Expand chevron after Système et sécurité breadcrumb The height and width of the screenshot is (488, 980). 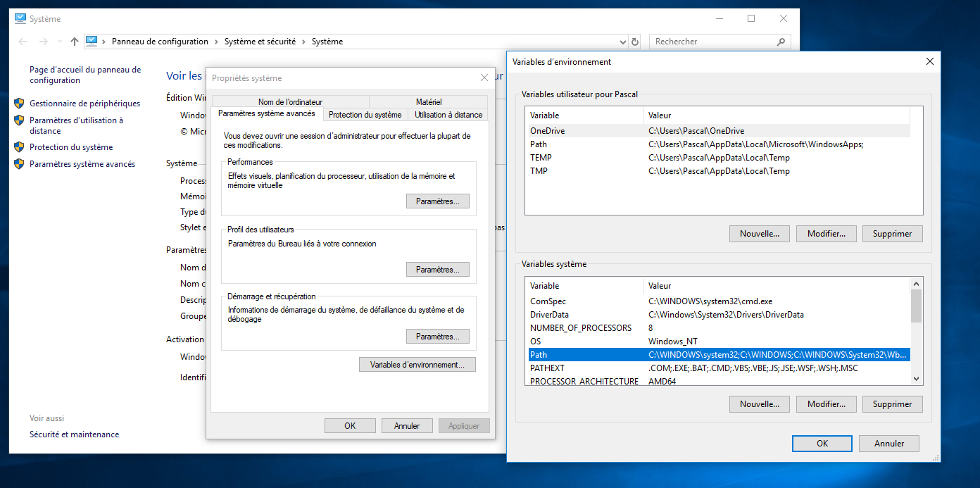304,42
